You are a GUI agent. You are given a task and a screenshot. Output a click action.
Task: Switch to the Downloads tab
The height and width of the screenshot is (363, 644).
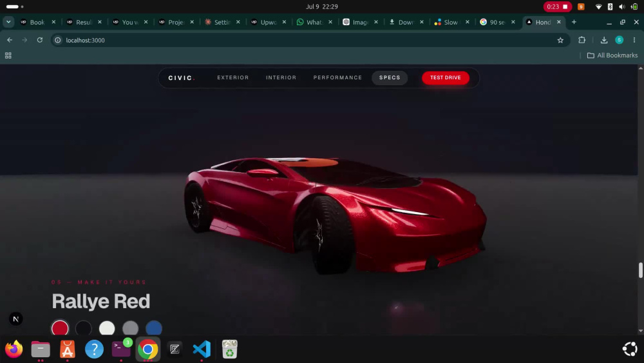pos(406,22)
